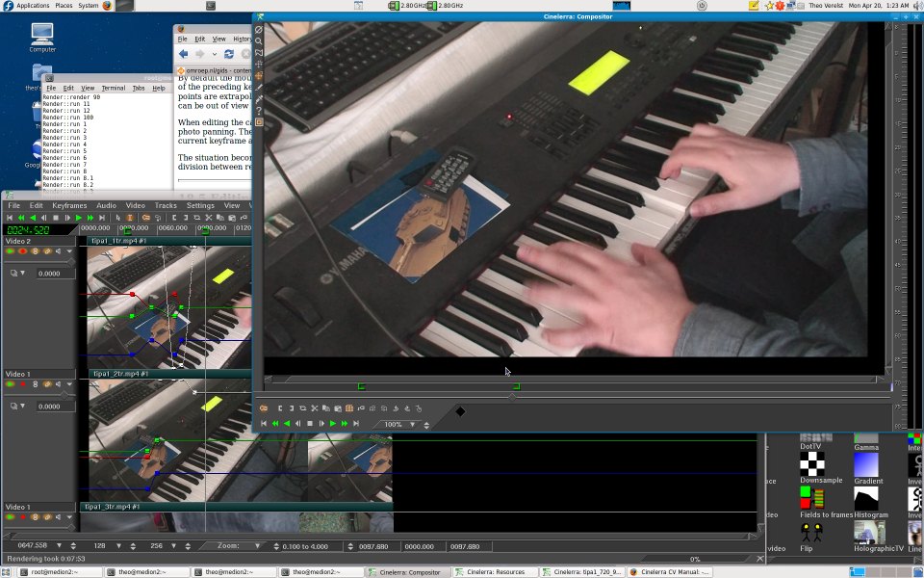Screen dimensions: 924x578
Task: Open Tabs menu in terminal window
Action: click(139, 88)
